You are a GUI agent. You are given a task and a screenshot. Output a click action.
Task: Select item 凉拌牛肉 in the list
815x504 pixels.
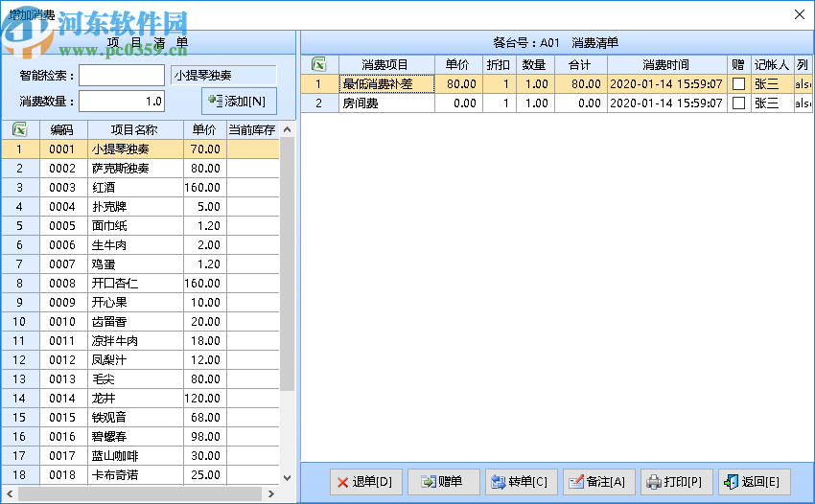[135, 341]
